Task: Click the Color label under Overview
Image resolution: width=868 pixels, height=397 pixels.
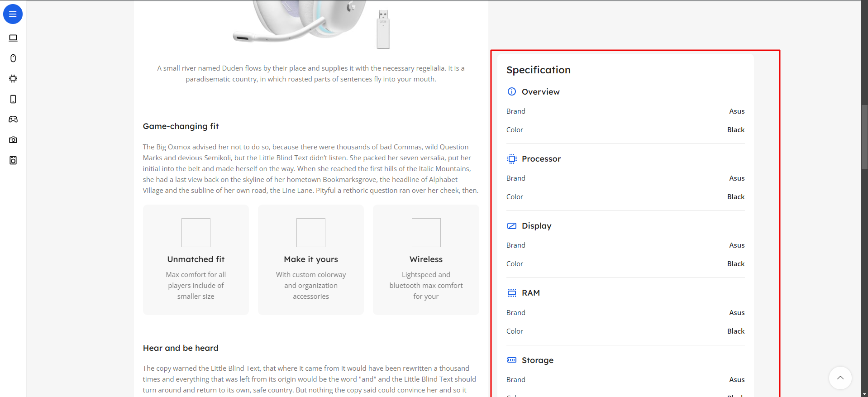Action: (515, 130)
